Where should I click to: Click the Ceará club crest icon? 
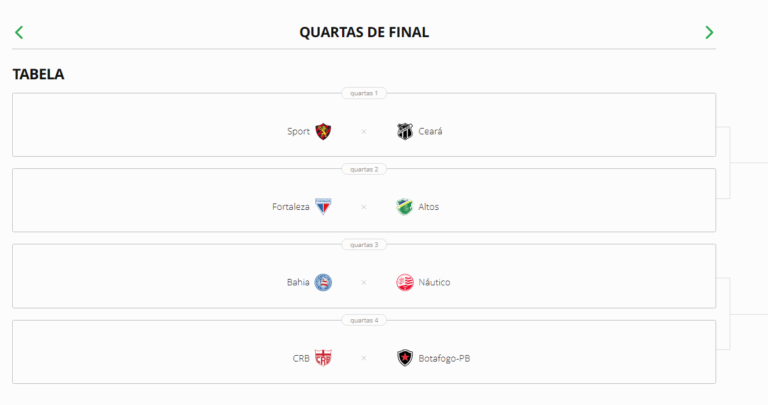point(404,131)
